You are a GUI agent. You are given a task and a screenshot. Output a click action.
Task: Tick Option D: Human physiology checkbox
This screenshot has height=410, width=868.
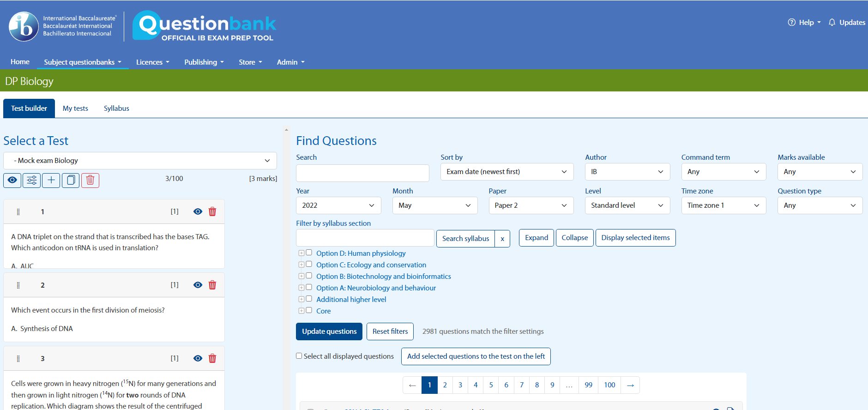point(309,253)
